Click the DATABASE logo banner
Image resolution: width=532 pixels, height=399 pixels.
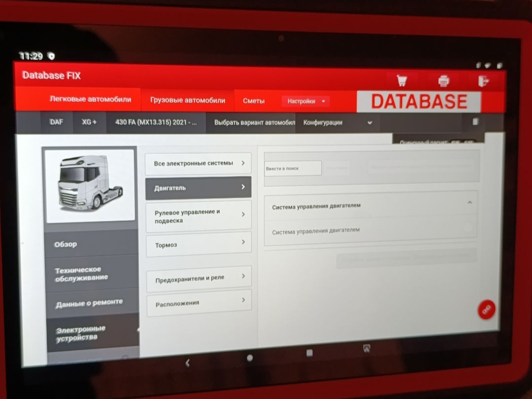(x=419, y=101)
